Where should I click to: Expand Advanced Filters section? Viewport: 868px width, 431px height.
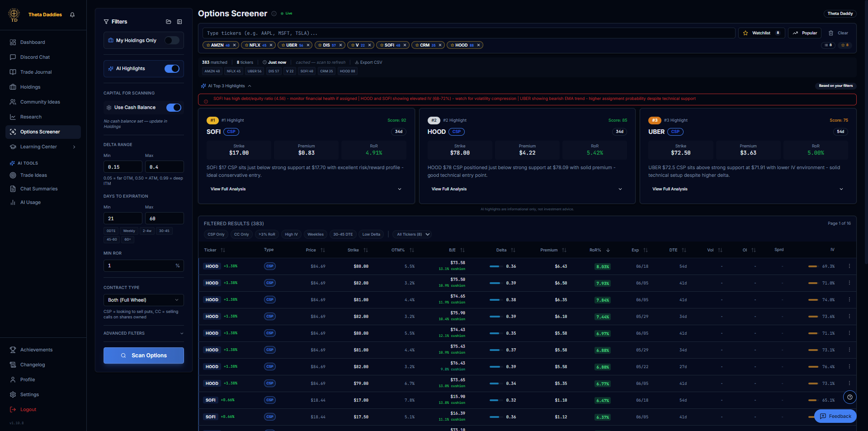144,333
